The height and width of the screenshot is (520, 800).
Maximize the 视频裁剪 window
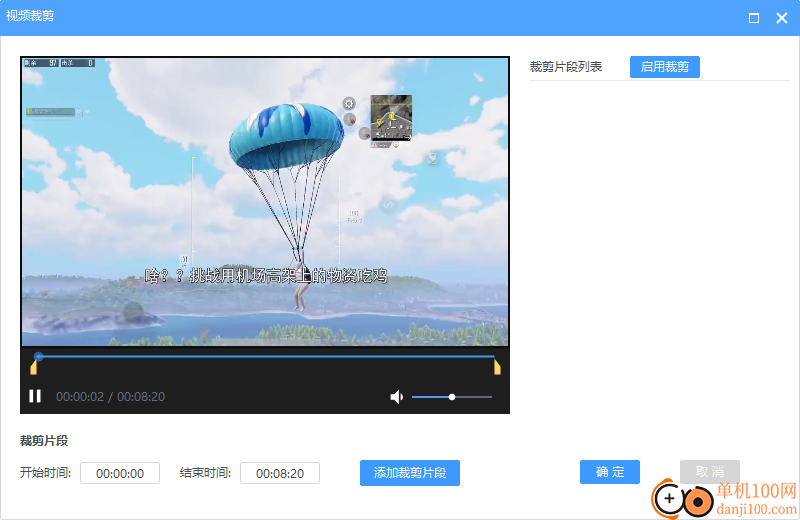pyautogui.click(x=754, y=18)
